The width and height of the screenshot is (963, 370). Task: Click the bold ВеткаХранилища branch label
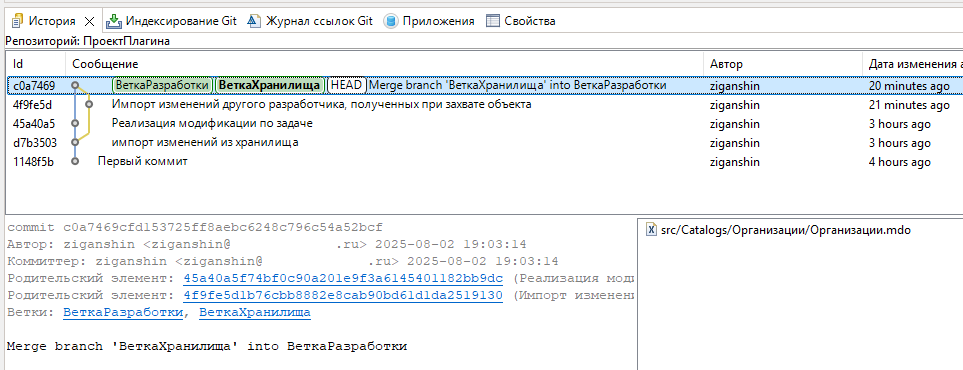coord(270,85)
